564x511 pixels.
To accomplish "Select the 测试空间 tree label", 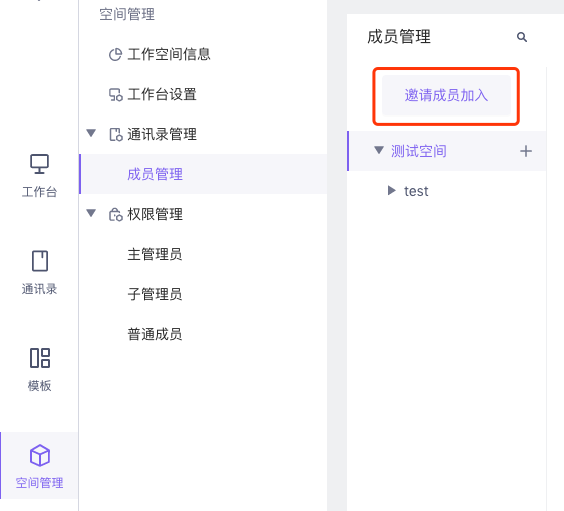I will (419, 151).
